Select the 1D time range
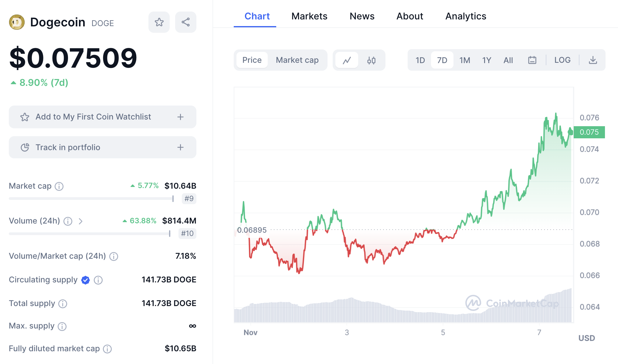Image resolution: width=618 pixels, height=364 pixels. coord(420,60)
